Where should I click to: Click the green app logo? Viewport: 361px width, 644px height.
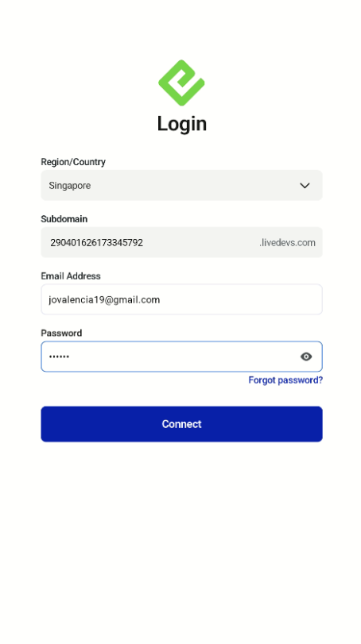coord(181,83)
